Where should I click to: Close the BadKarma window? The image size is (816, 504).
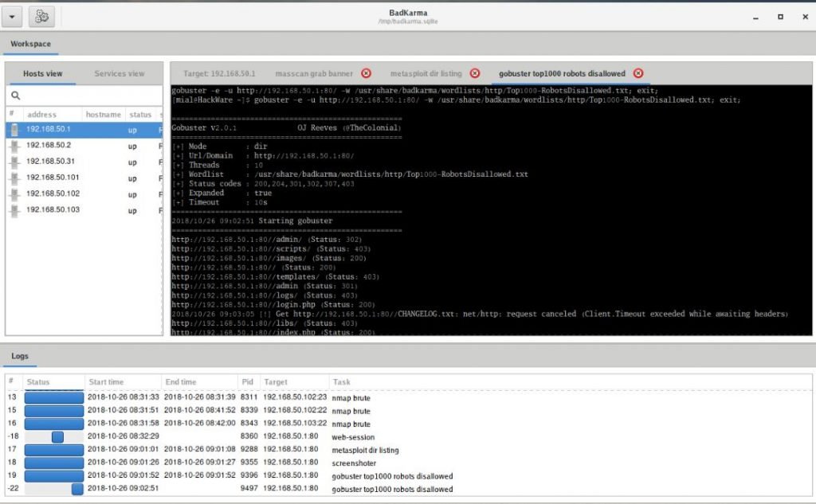point(805,18)
